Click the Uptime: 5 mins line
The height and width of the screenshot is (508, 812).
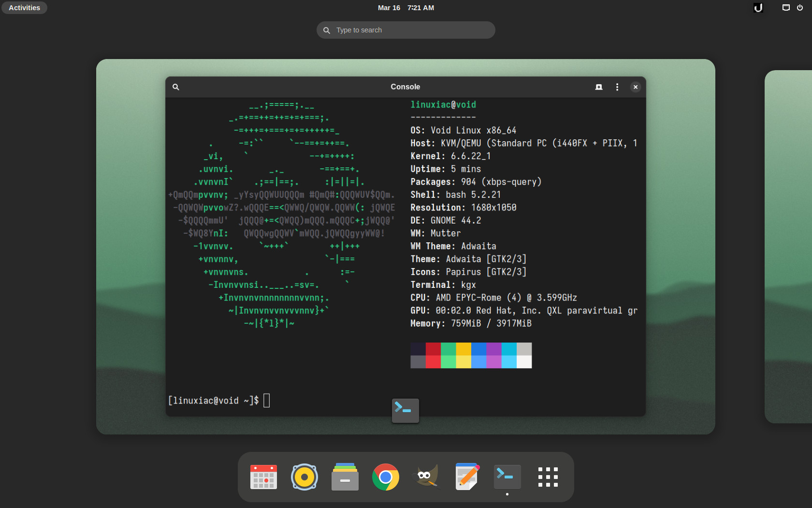pyautogui.click(x=446, y=169)
